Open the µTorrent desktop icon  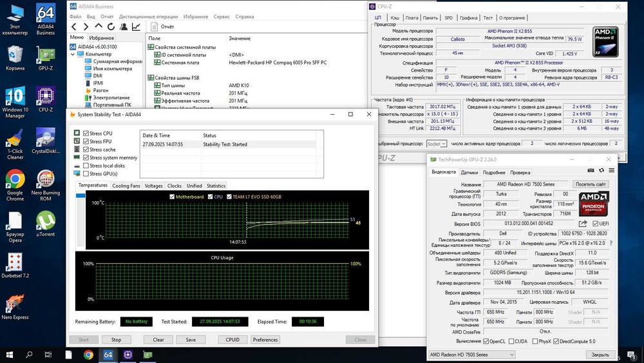point(46,224)
